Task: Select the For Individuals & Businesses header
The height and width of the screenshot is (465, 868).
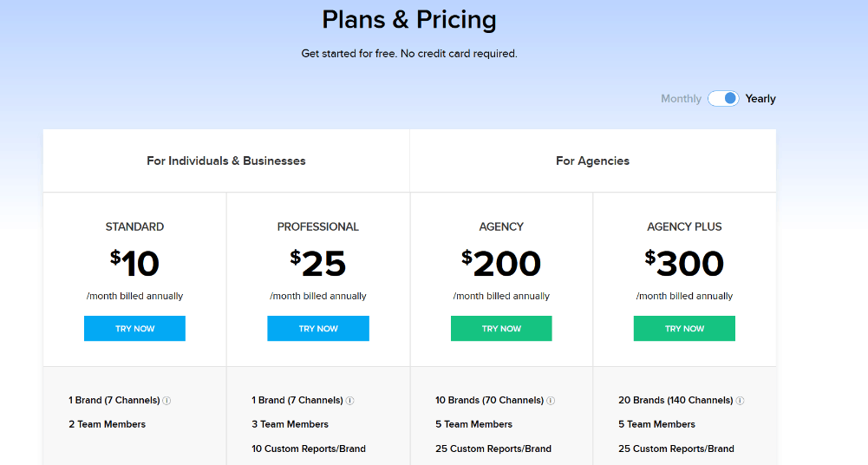Action: (225, 161)
